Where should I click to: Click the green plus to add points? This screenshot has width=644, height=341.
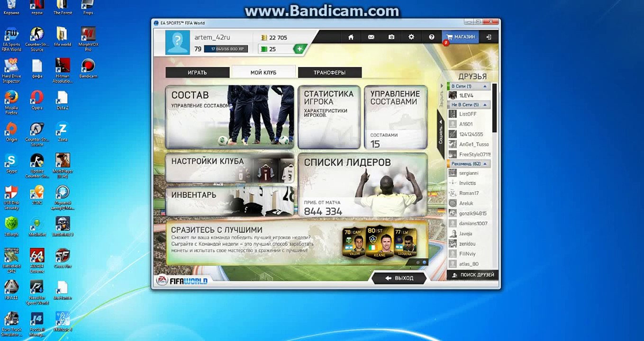pyautogui.click(x=299, y=49)
